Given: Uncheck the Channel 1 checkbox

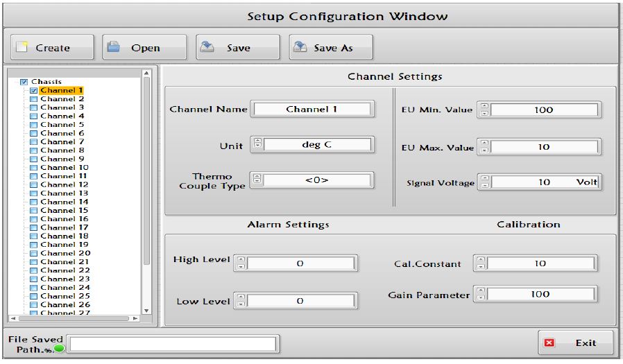Looking at the screenshot, I should pos(33,90).
